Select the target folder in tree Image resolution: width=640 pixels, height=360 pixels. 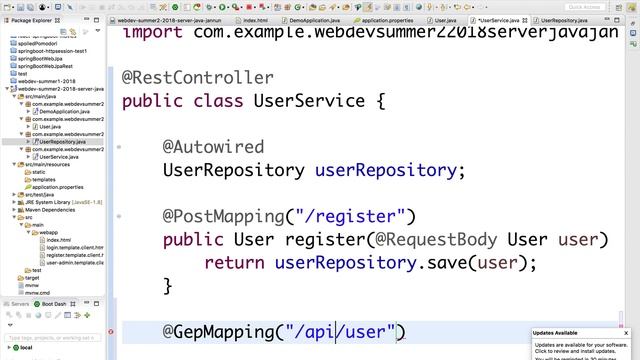pyautogui.click(x=32, y=278)
